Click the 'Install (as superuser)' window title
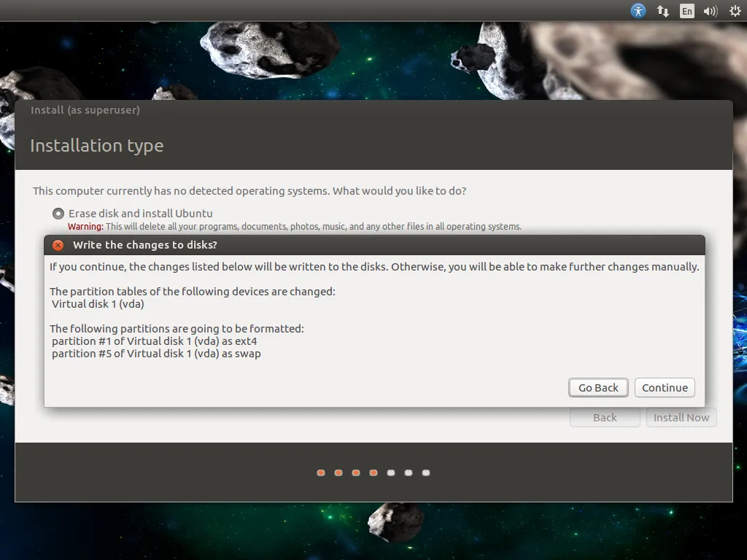Screen dimensions: 747x560 click(85, 110)
